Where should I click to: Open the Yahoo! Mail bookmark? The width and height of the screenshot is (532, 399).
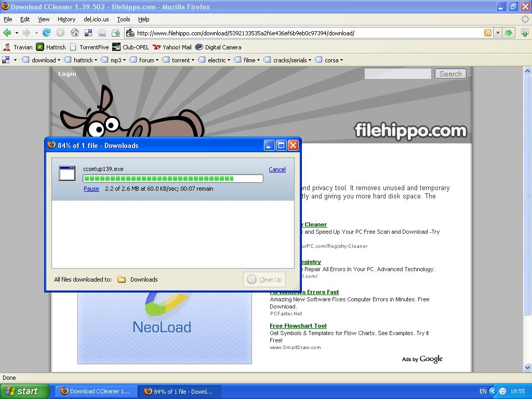click(172, 47)
